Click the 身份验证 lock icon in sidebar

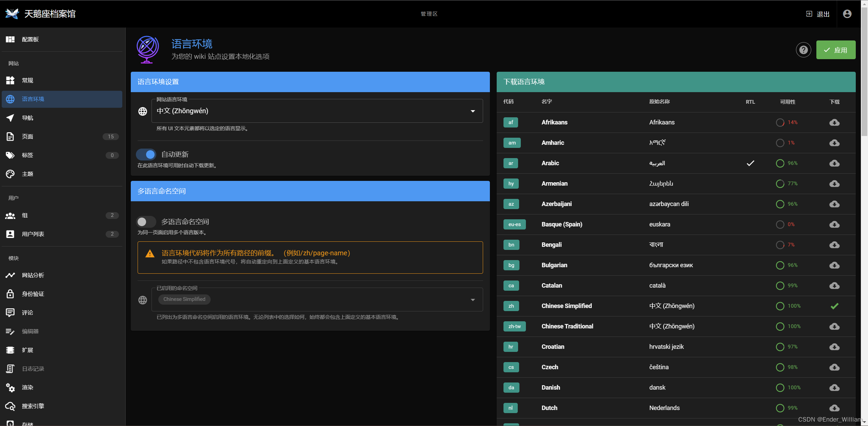pyautogui.click(x=10, y=294)
